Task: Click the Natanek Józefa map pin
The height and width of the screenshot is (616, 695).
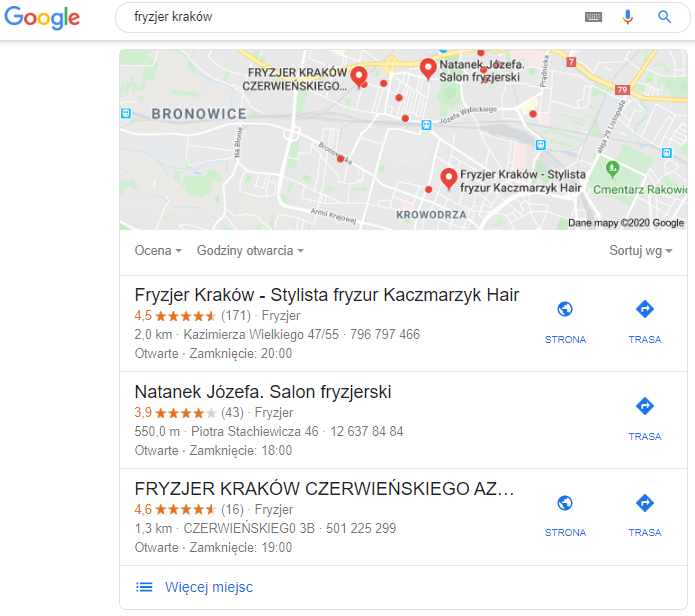Action: [428, 69]
